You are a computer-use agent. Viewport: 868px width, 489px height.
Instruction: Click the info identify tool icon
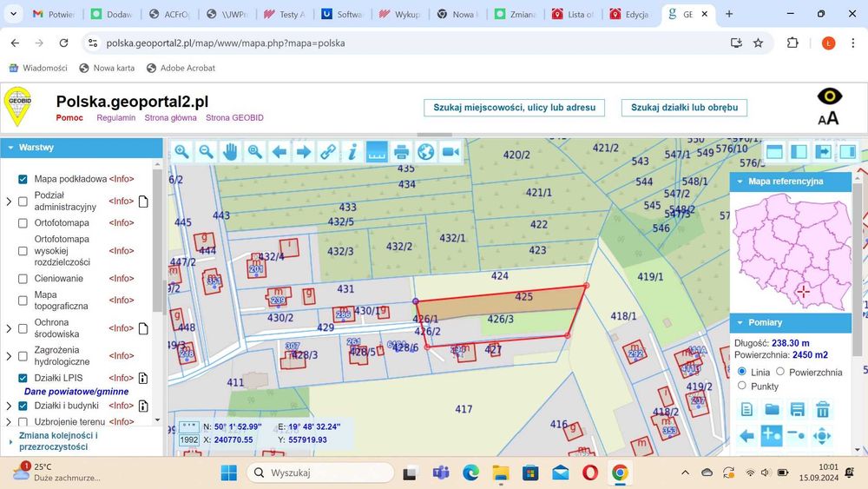click(352, 152)
